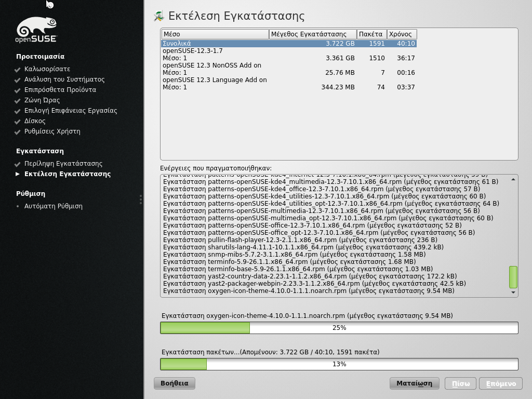Click the checkmark next to Ζώνη Ώρας
532x399 pixels.
[18, 101]
